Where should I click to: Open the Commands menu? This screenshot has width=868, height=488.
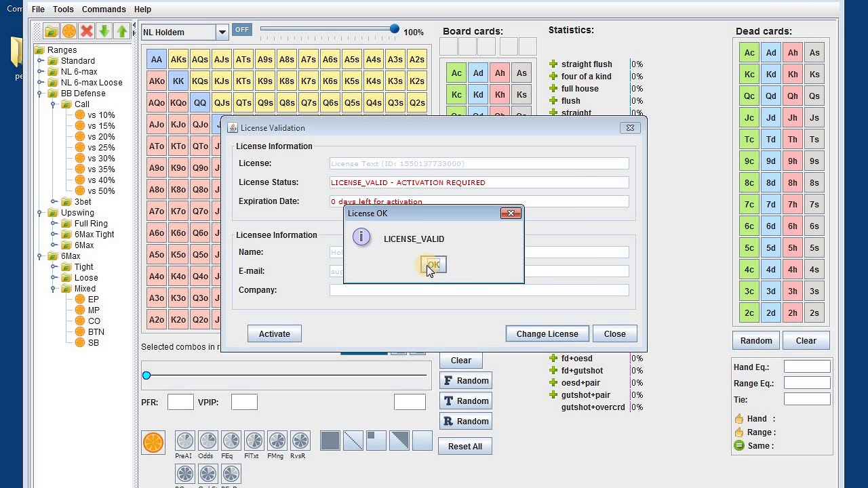(x=104, y=9)
